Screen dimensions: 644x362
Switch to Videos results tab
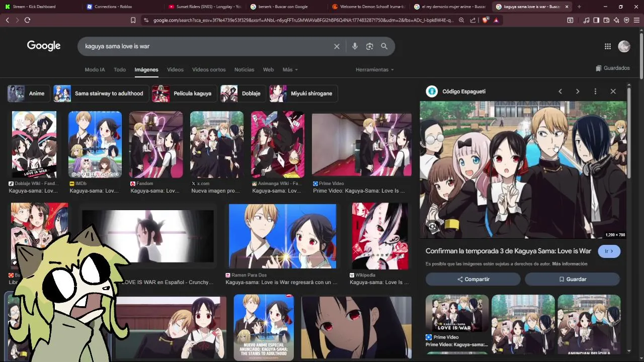tap(175, 69)
